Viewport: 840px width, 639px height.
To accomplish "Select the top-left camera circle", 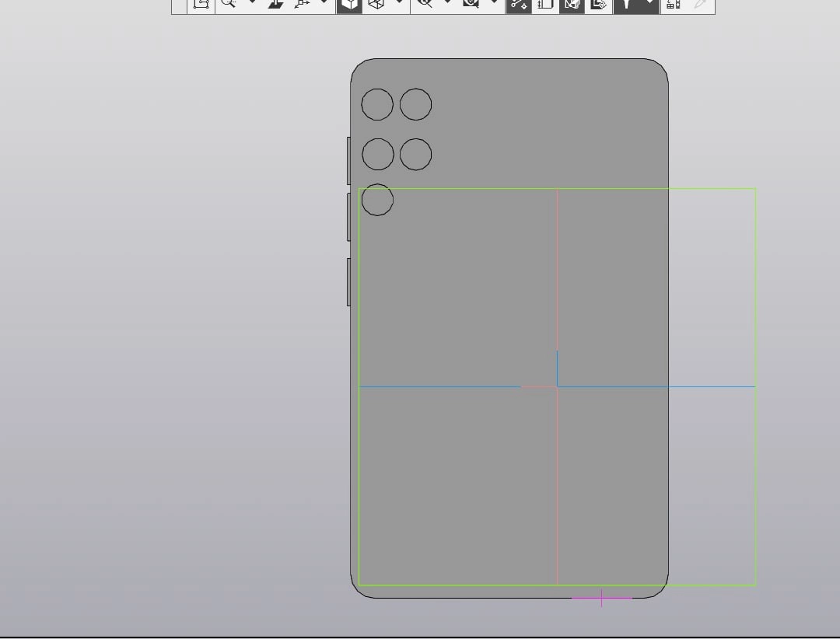I will tap(377, 104).
